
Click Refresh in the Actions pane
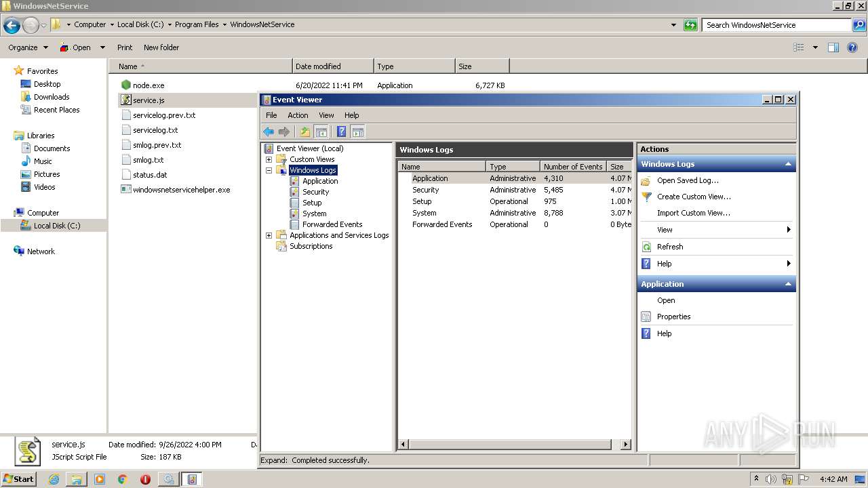[669, 247]
